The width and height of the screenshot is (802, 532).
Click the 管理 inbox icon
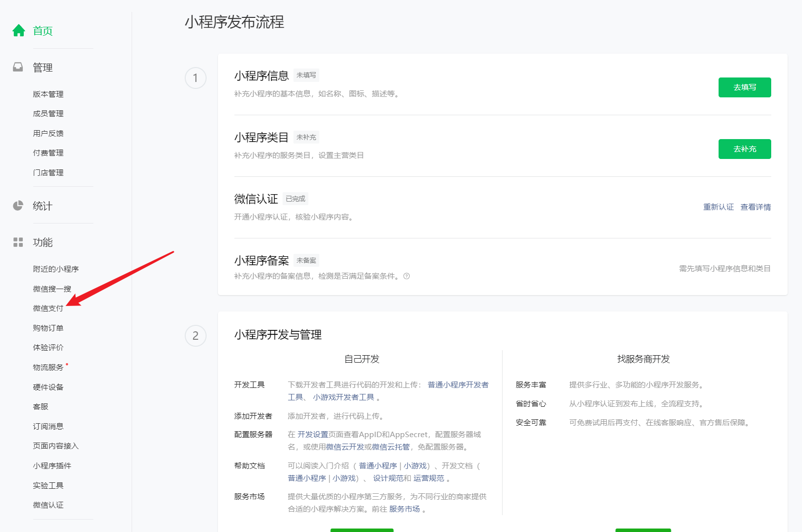tap(18, 67)
